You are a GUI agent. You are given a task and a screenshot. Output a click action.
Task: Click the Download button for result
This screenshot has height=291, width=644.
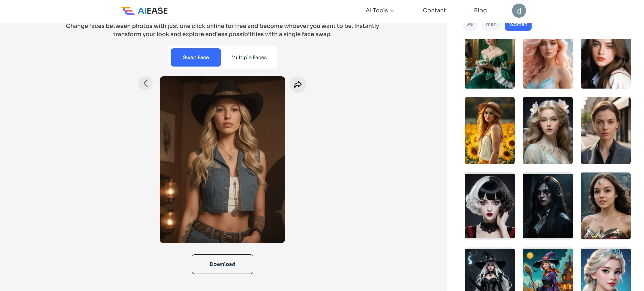click(222, 264)
